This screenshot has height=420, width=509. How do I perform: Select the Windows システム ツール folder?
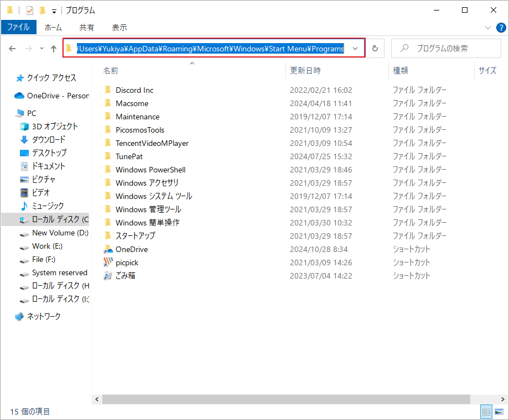coord(154,196)
